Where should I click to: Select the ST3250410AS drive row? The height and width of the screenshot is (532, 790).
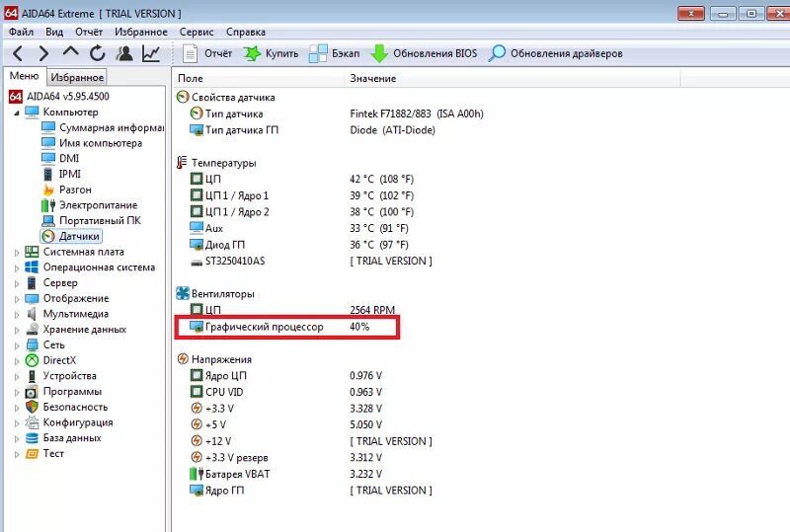[x=311, y=261]
